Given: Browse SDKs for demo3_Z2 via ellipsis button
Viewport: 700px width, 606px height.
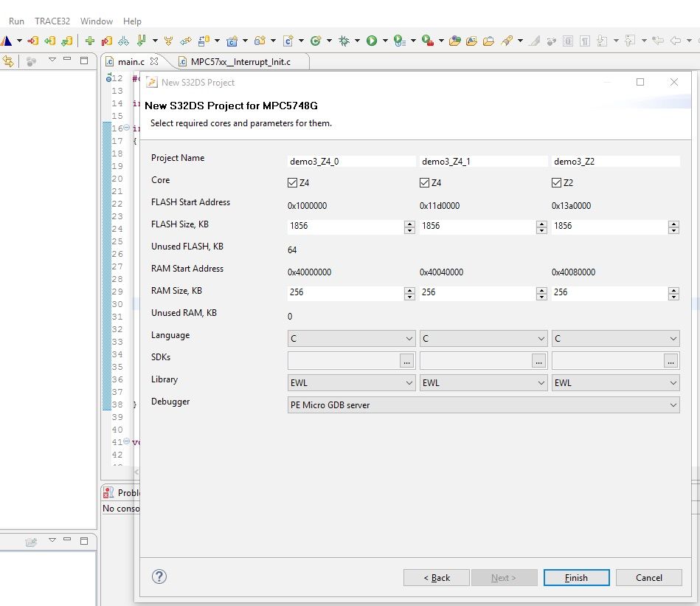Looking at the screenshot, I should [671, 361].
